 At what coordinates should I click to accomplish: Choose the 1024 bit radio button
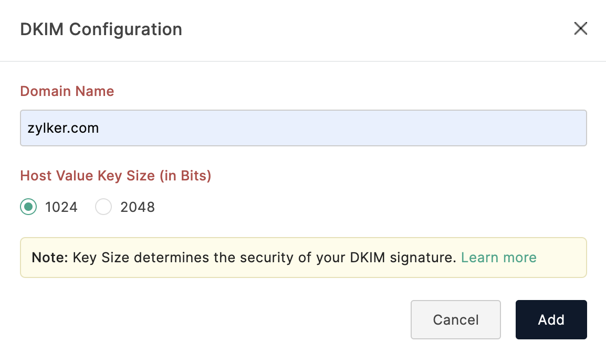coord(28,207)
